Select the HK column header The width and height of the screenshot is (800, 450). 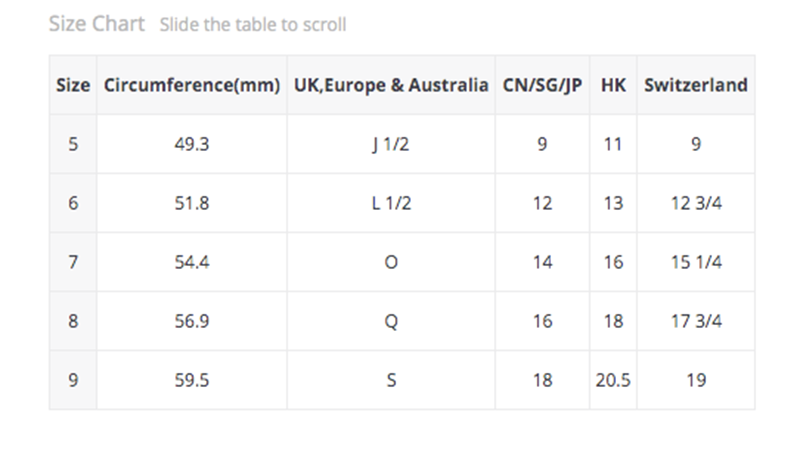pos(614,85)
